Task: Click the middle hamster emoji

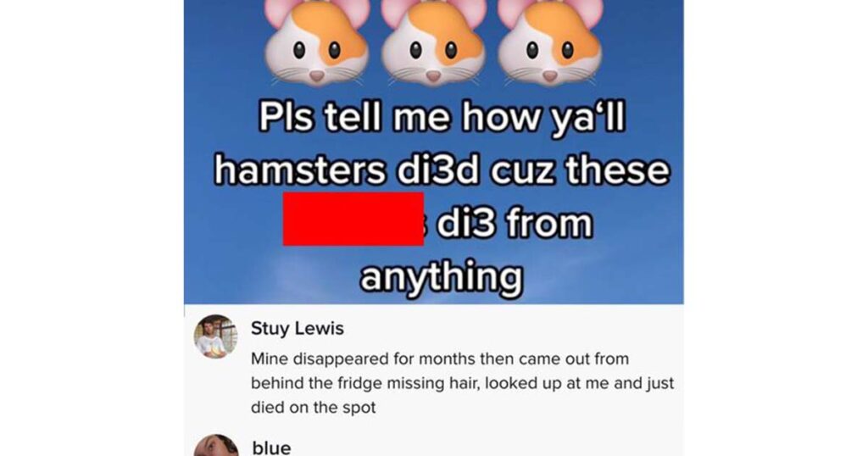Action: click(433, 42)
